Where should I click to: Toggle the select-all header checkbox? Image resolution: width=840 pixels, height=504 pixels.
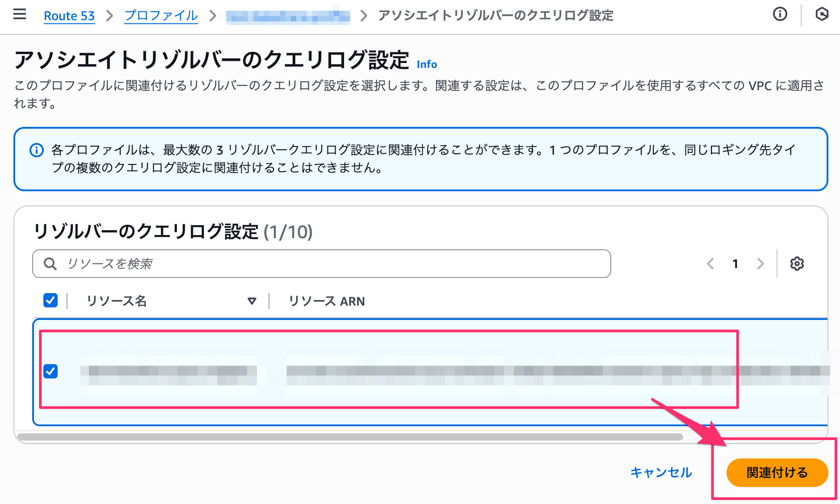click(50, 301)
